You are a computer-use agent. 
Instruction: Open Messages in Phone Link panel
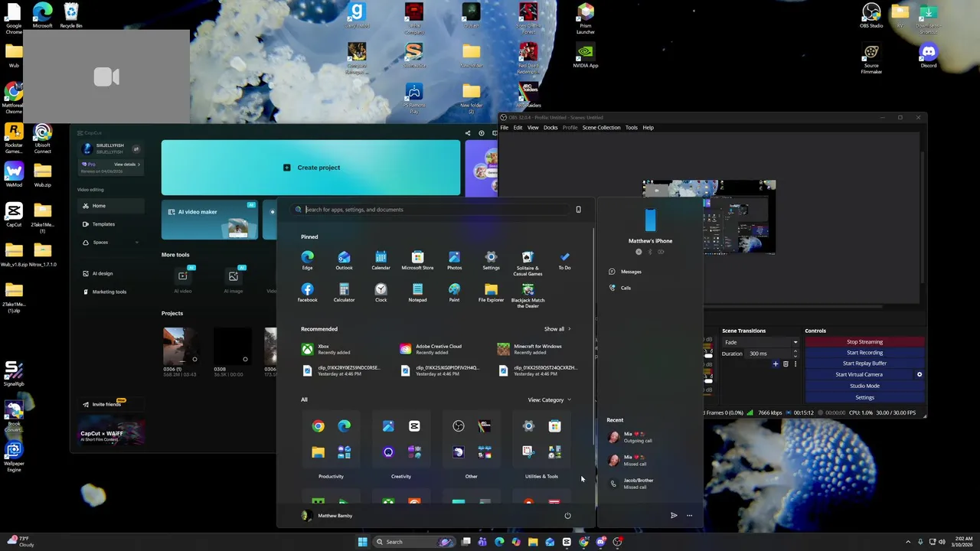pos(625,272)
